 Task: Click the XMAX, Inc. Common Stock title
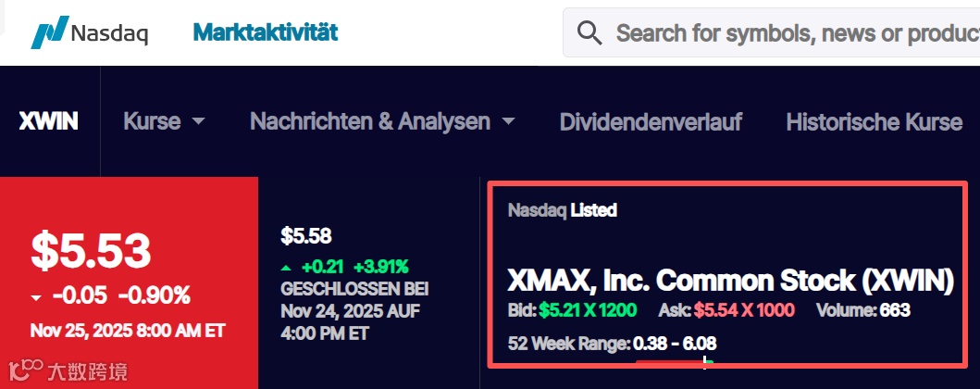(730, 280)
